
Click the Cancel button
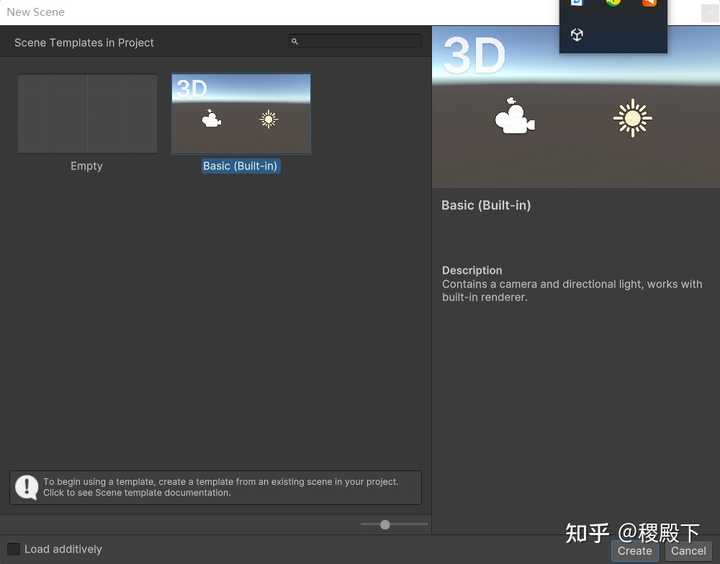pyautogui.click(x=688, y=551)
